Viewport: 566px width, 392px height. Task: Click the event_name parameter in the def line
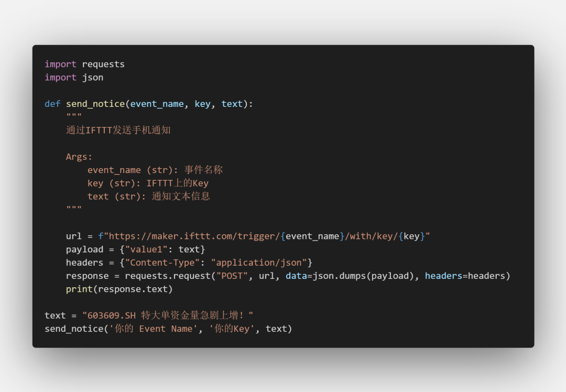(x=157, y=104)
